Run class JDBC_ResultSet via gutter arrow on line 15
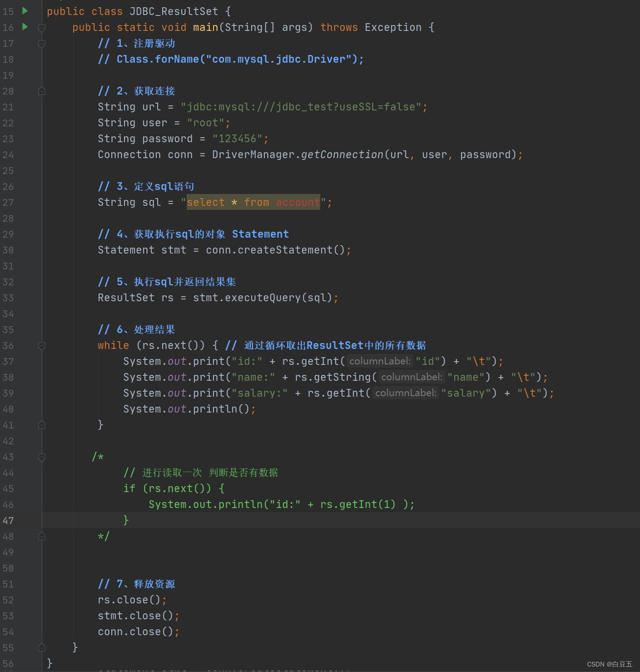This screenshot has width=640, height=672. click(25, 11)
